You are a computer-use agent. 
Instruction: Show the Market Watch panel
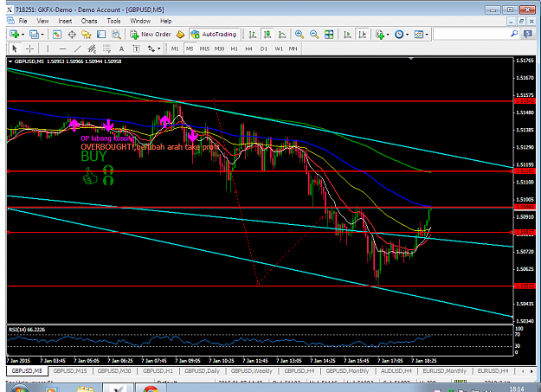pos(56,34)
